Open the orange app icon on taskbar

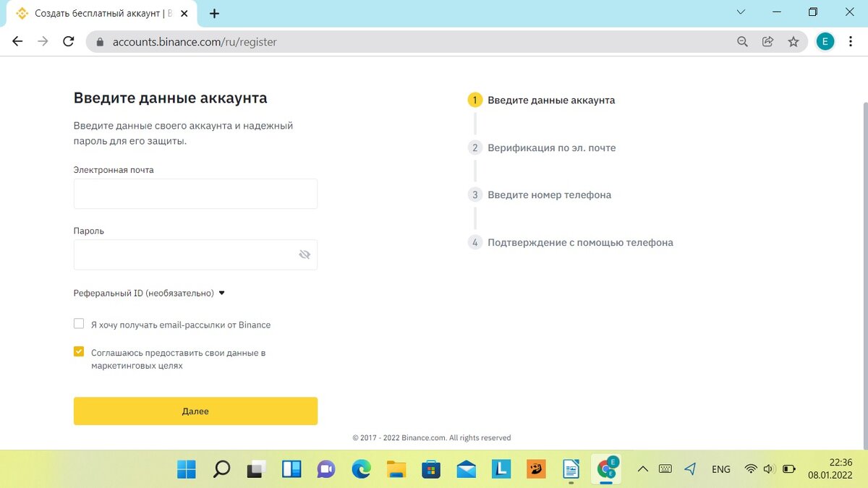[536, 469]
